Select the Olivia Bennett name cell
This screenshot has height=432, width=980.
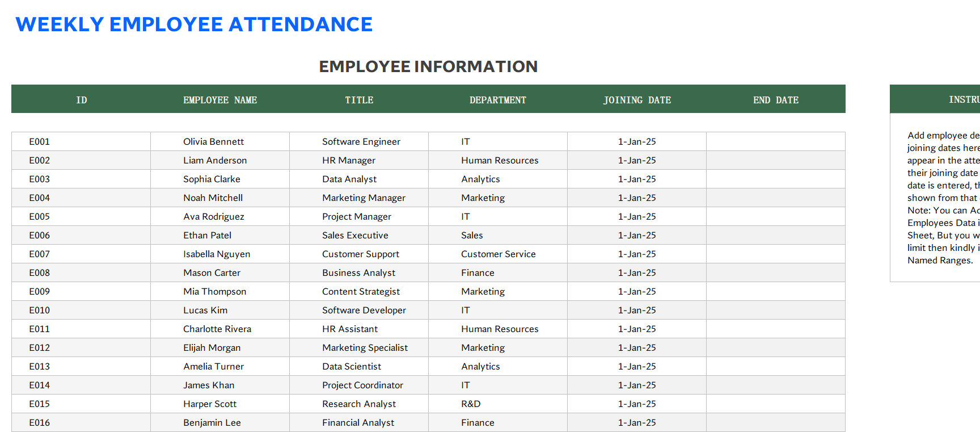click(220, 141)
